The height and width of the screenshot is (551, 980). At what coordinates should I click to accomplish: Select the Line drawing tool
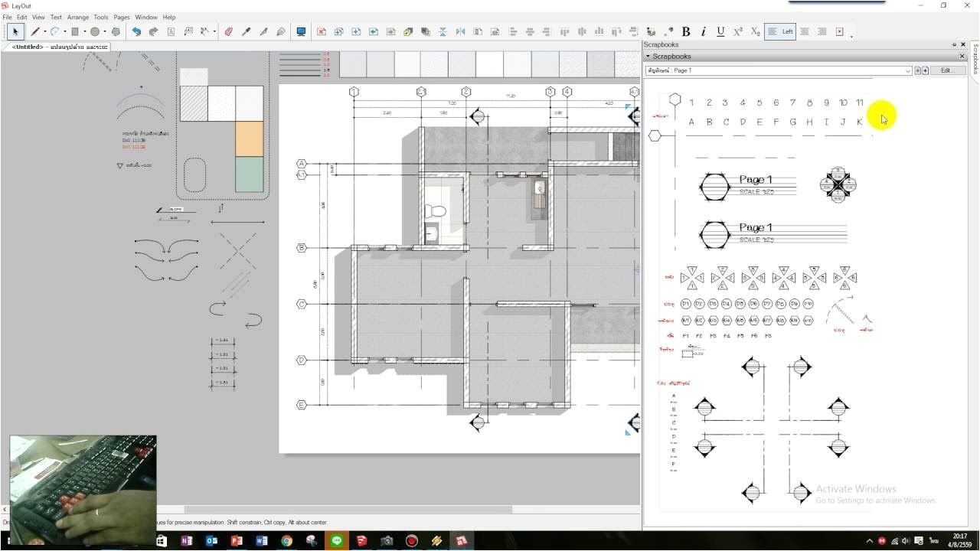tap(35, 31)
